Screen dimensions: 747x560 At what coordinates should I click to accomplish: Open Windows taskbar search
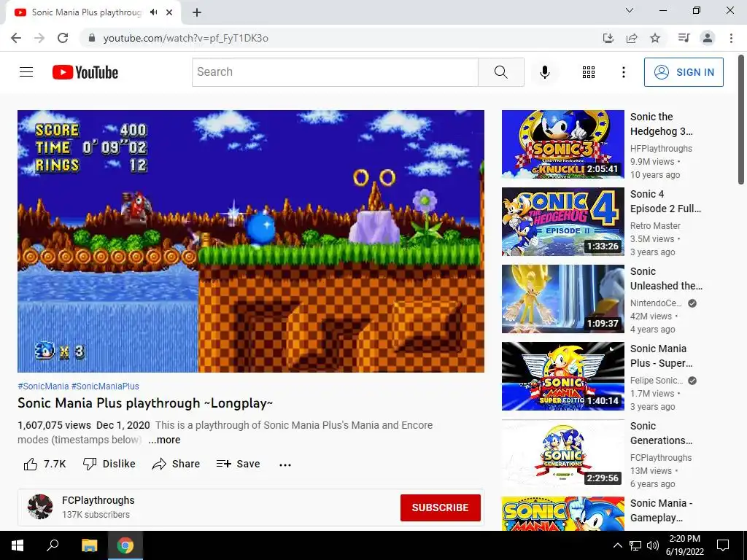[x=53, y=545]
